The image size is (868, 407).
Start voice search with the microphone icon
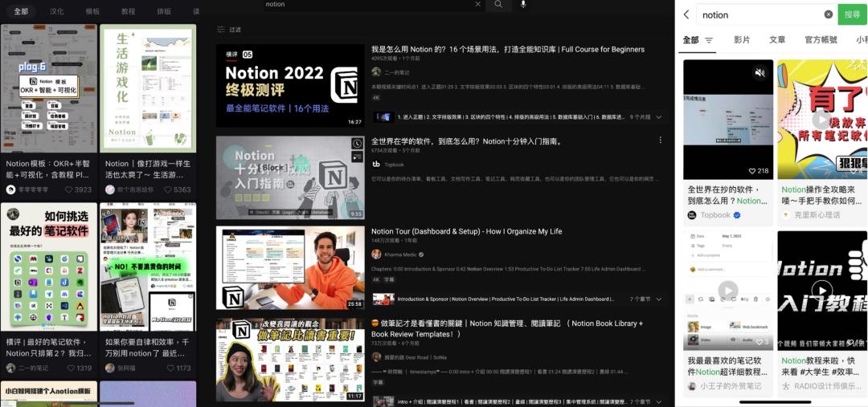[x=523, y=5]
